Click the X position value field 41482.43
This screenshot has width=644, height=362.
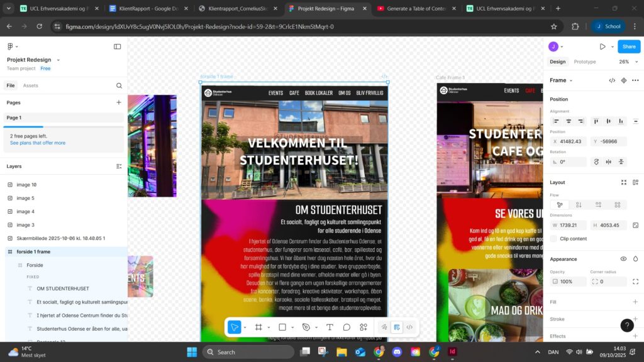click(x=569, y=141)
